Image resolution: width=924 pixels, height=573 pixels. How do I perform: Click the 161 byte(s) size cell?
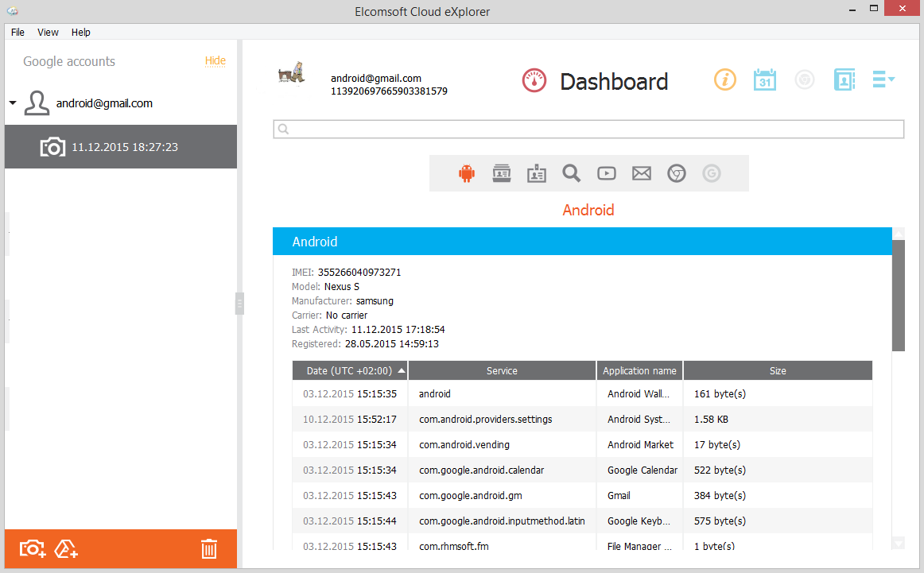[x=777, y=393]
